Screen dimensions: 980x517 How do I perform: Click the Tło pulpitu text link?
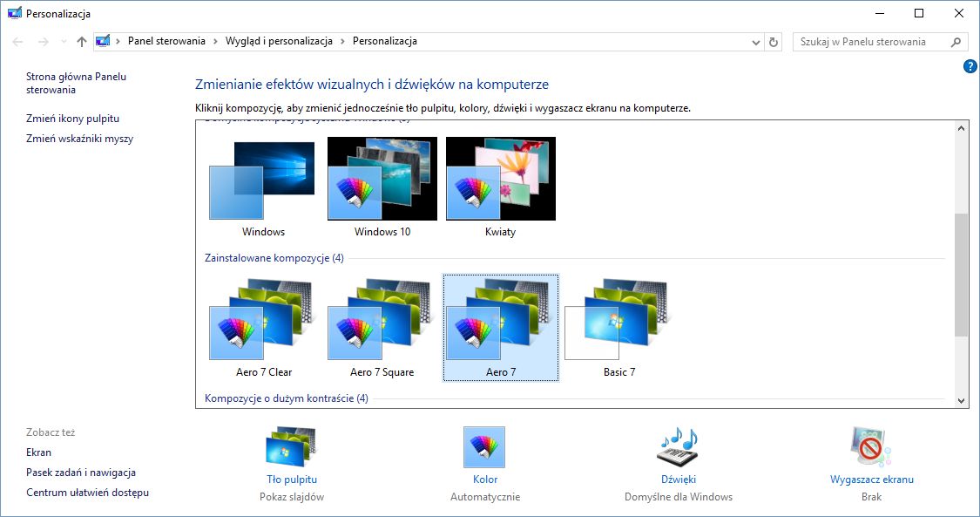click(x=291, y=480)
